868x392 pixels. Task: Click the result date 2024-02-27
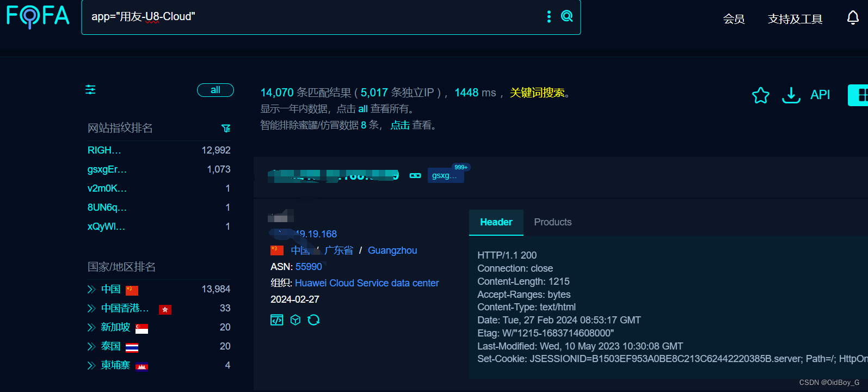(295, 299)
